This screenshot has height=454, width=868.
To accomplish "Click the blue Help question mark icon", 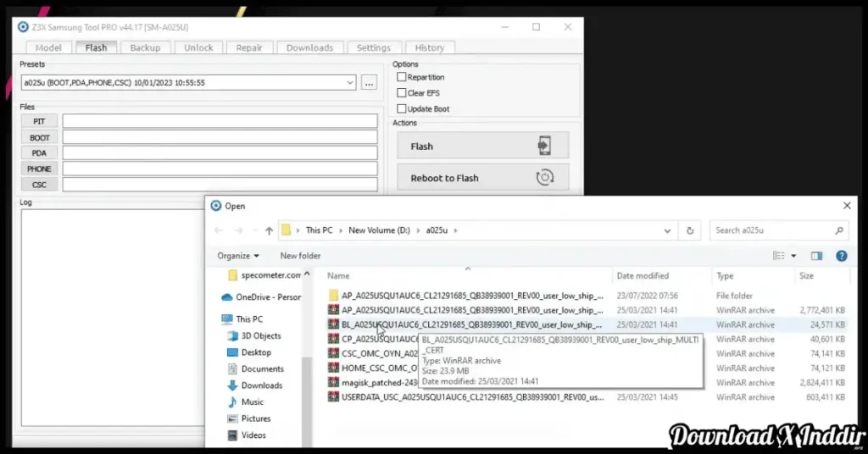I will tap(841, 256).
